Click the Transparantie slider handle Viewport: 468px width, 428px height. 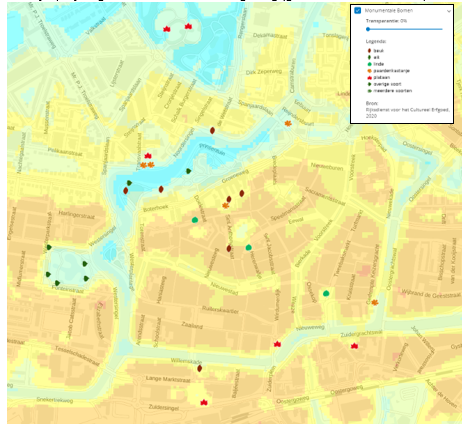pos(368,29)
